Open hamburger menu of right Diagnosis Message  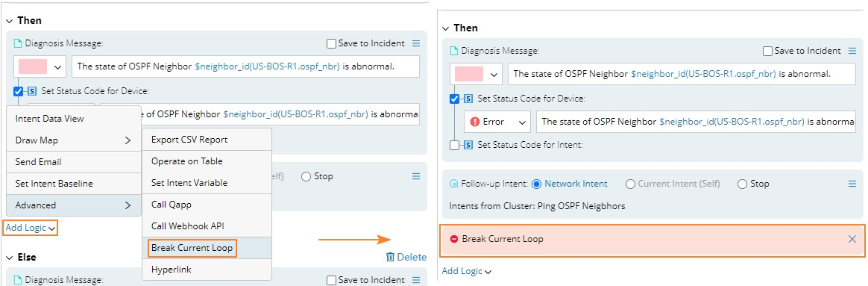[852, 51]
